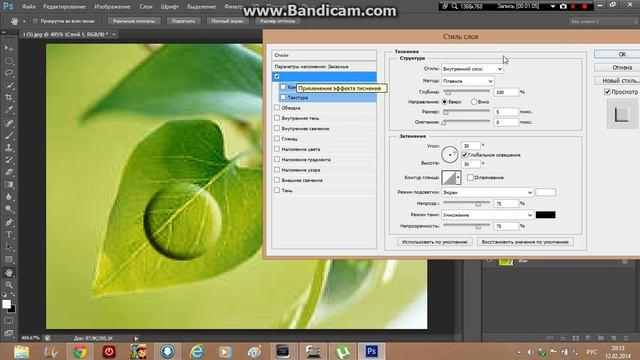Select the Lasso tool
The height and width of the screenshot is (360, 640).
[x=9, y=73]
